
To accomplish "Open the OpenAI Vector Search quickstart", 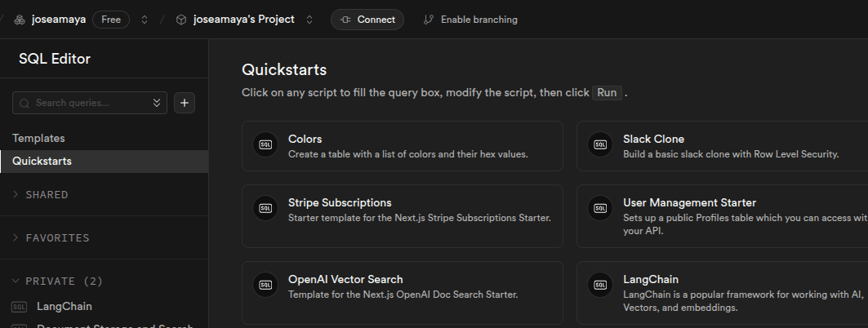I will pos(403,293).
